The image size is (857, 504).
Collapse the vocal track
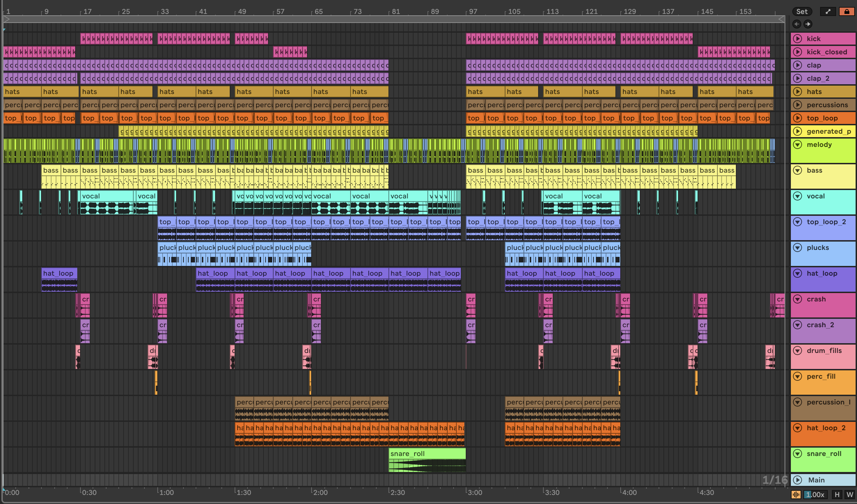(797, 196)
